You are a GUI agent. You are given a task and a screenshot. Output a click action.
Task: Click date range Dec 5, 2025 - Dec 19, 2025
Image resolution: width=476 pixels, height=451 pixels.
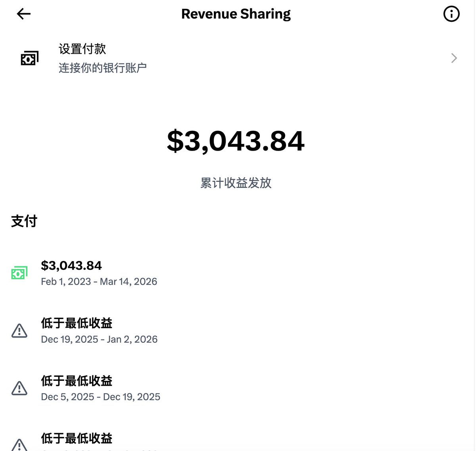coord(101,397)
